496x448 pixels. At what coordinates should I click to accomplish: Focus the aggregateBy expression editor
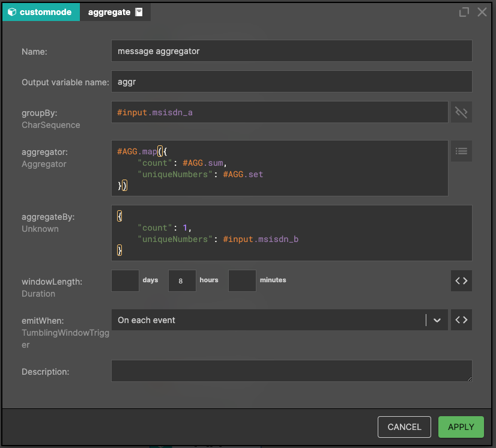click(292, 233)
